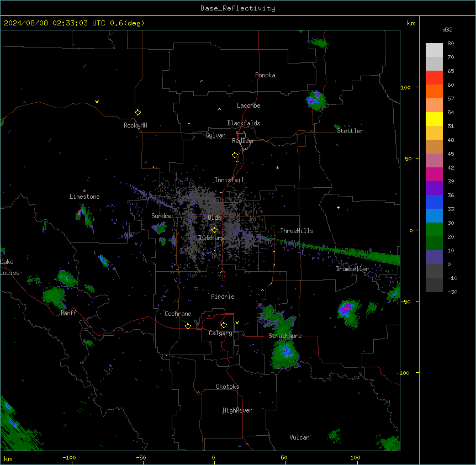Click the Strathmore label

(285, 336)
